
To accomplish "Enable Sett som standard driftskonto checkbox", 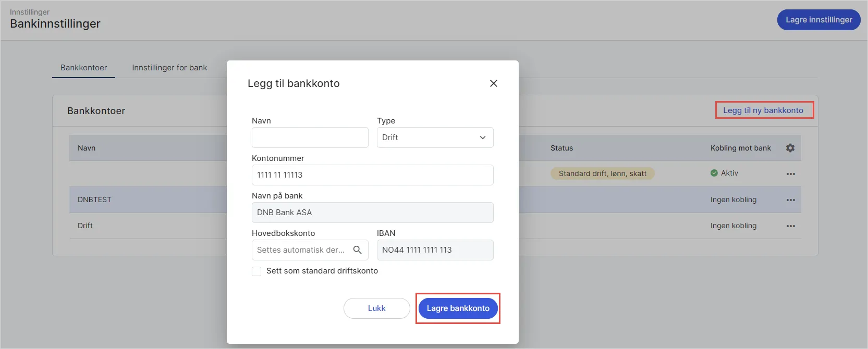I will (x=256, y=271).
